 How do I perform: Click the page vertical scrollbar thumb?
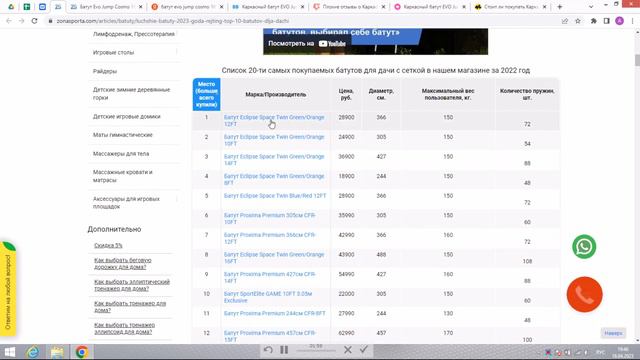[x=637, y=60]
